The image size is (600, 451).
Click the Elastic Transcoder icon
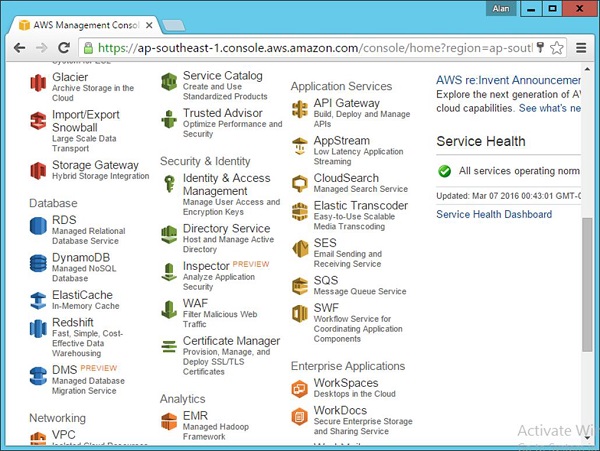(300, 212)
